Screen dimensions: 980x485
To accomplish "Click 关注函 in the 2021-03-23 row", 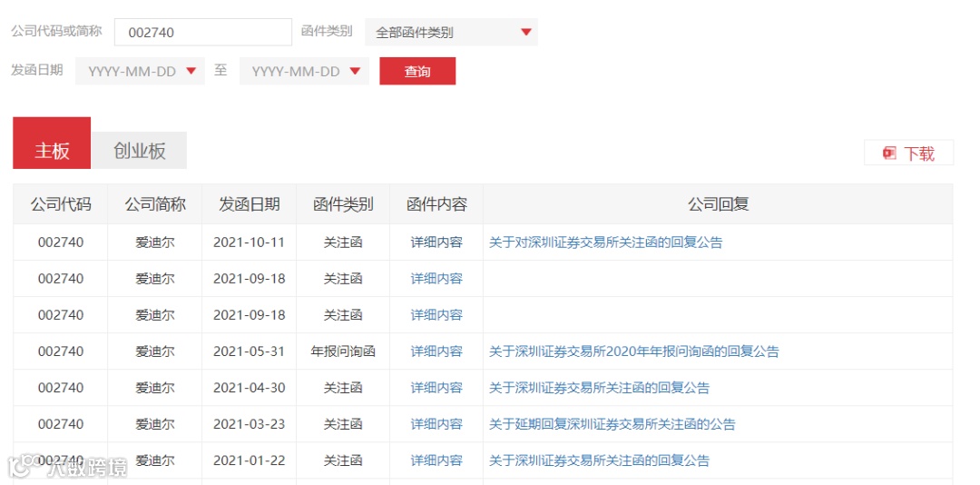I will pos(343,423).
